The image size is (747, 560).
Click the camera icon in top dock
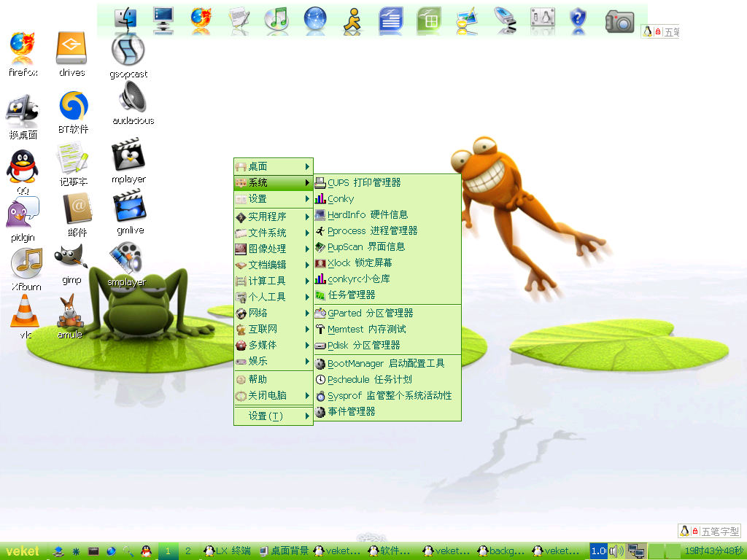click(619, 21)
